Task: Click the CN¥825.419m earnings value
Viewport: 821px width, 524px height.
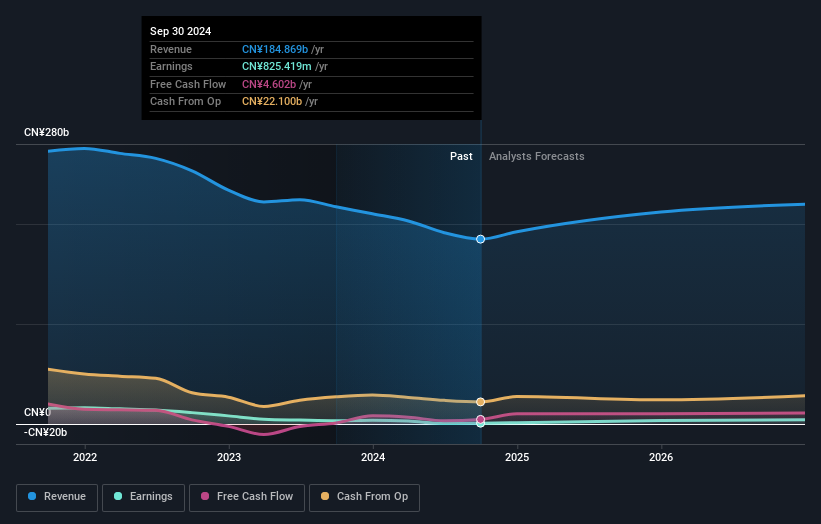Action: pos(276,66)
